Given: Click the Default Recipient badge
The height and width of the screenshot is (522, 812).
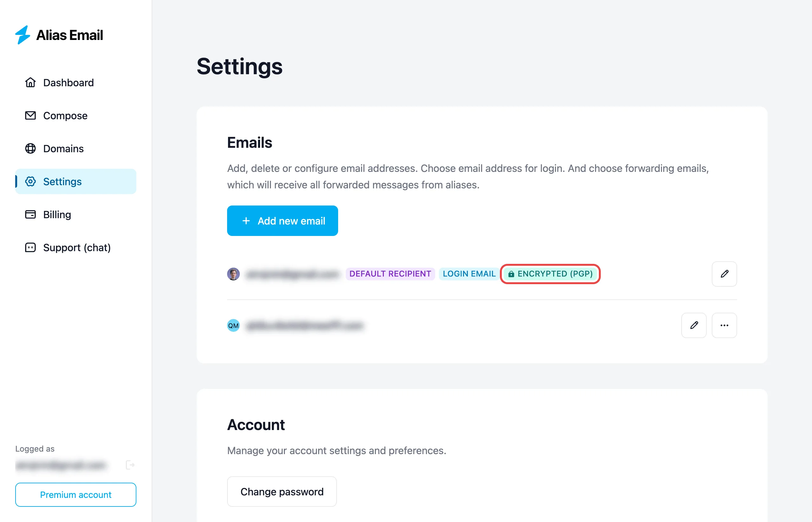Looking at the screenshot, I should coord(390,274).
